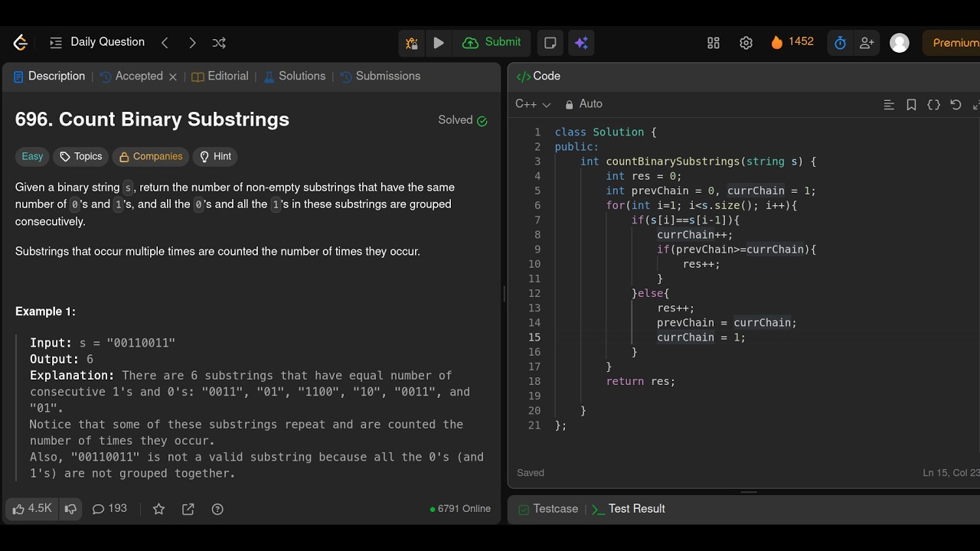Open the Topics tag
The height and width of the screenshot is (551, 980).
(x=80, y=157)
